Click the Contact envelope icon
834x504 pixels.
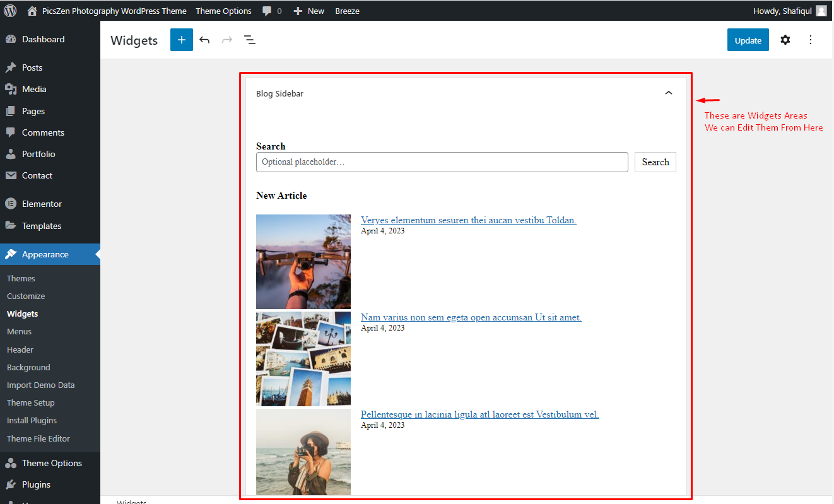(x=11, y=175)
